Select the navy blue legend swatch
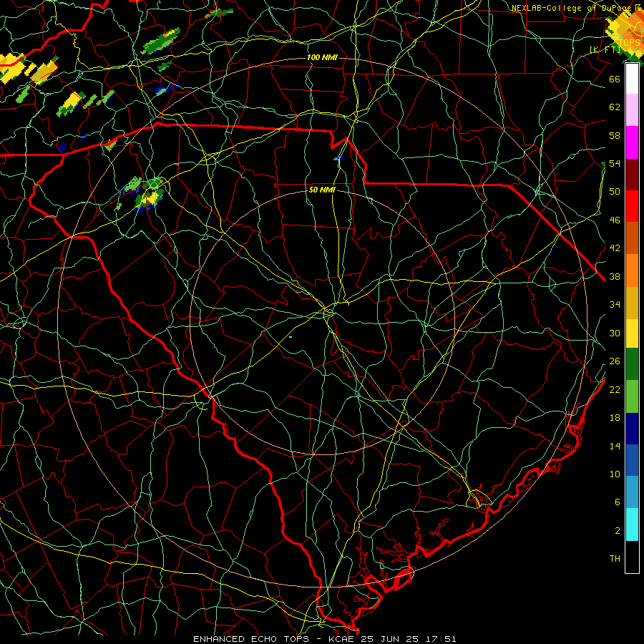Screen dimensions: 644x644 tap(632, 429)
